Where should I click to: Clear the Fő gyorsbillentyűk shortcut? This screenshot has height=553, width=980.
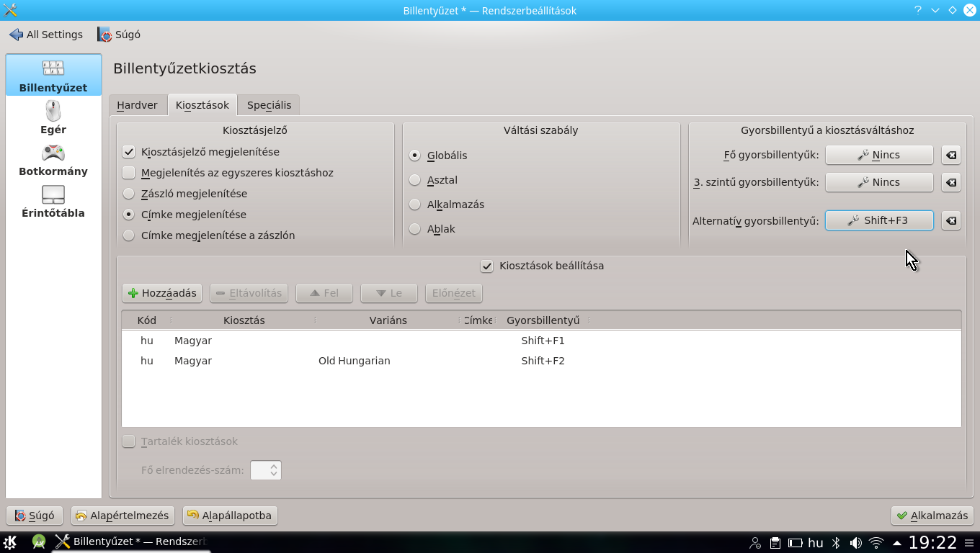pos(950,155)
